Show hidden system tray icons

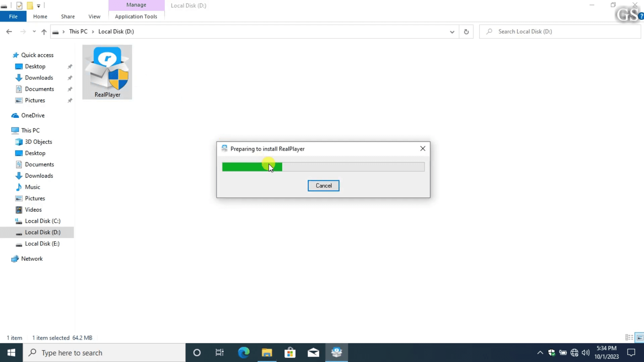coord(540,353)
